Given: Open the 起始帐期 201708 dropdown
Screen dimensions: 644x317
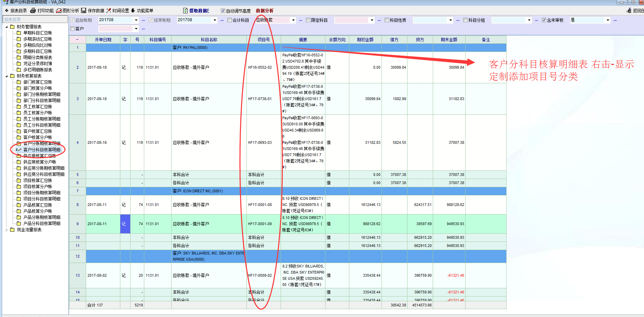Looking at the screenshot, I should (x=136, y=20).
